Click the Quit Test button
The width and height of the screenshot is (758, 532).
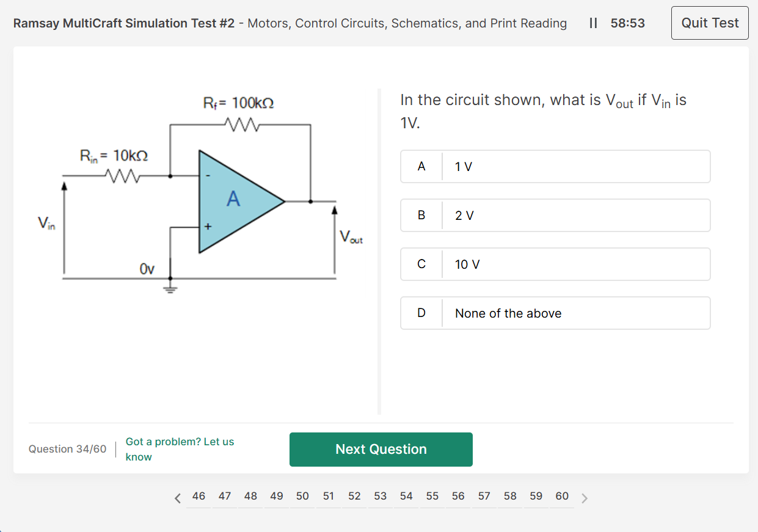pyautogui.click(x=709, y=23)
